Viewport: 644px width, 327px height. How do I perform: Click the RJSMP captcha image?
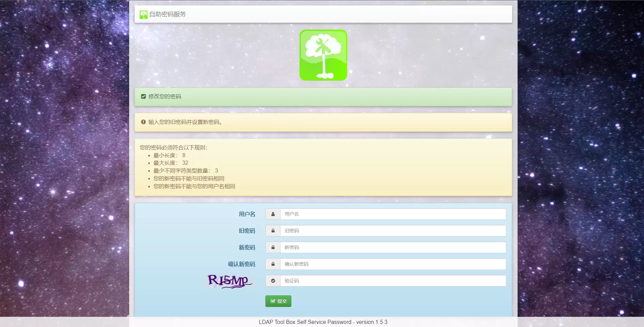tap(230, 281)
